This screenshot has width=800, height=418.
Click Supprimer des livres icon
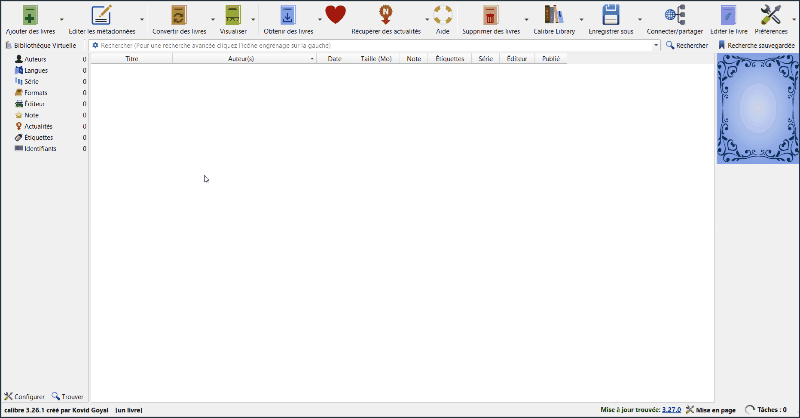coord(490,15)
